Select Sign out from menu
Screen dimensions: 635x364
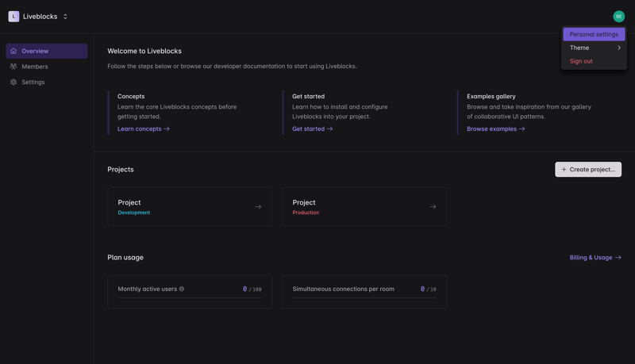click(594, 61)
